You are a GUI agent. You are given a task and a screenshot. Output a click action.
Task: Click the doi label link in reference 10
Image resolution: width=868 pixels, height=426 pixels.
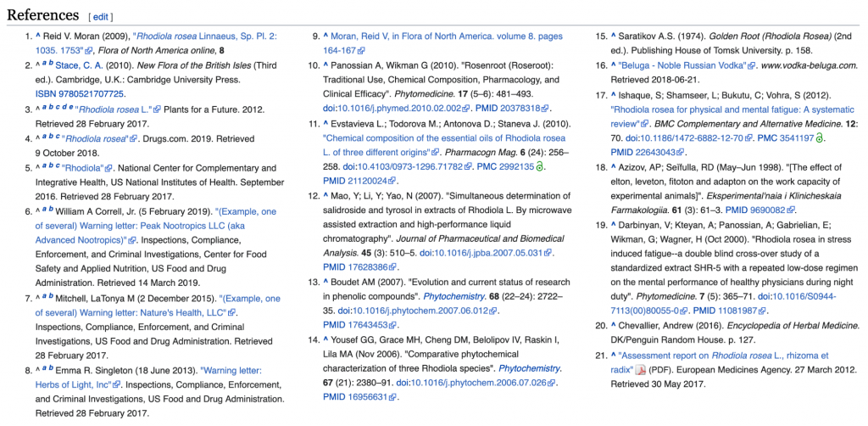click(x=329, y=109)
